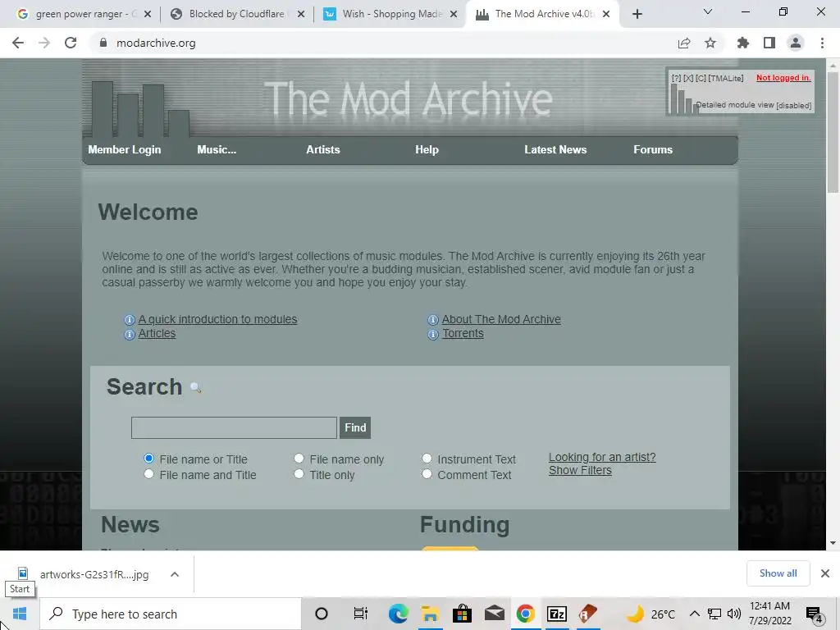Click magnifier icon beside Search heading
Screen dimensions: 840x630
click(195, 388)
